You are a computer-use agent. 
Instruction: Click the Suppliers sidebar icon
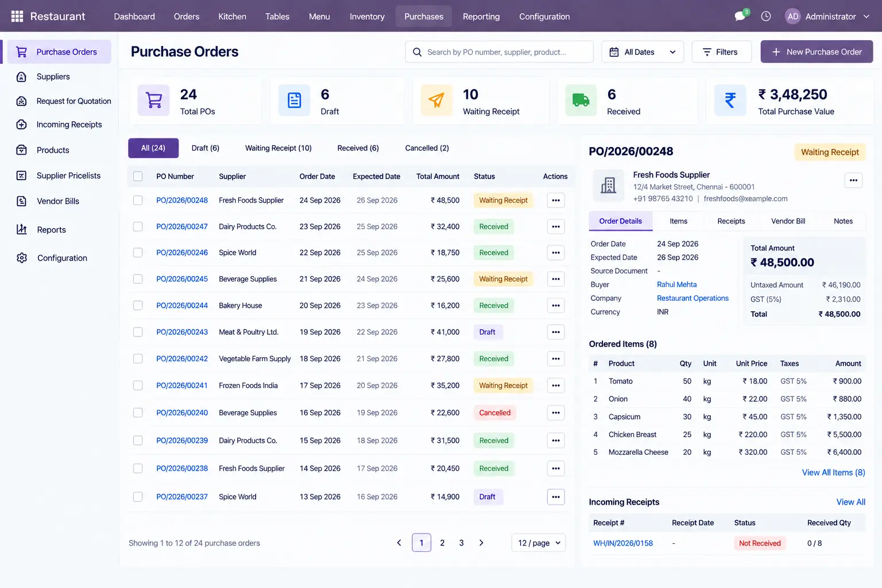(22, 76)
